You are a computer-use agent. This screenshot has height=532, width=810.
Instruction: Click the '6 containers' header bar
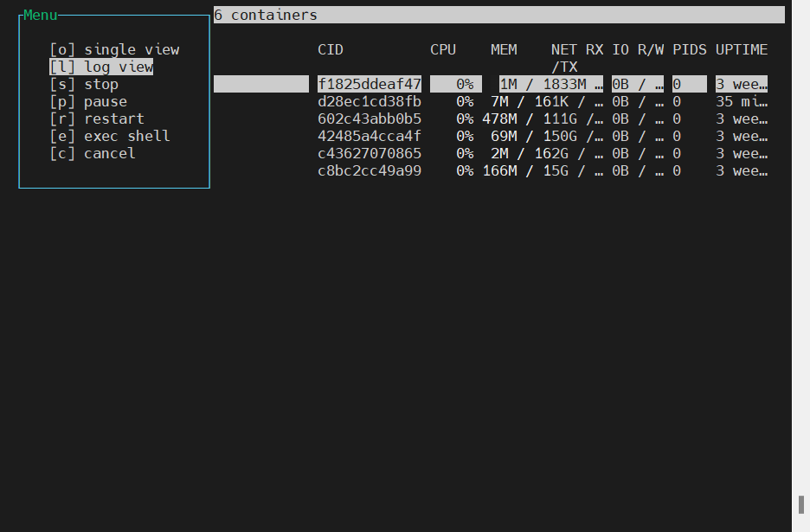pyautogui.click(x=498, y=15)
